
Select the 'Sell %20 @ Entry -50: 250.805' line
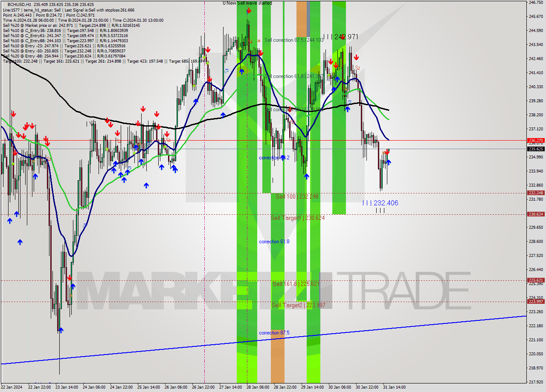point(64,51)
